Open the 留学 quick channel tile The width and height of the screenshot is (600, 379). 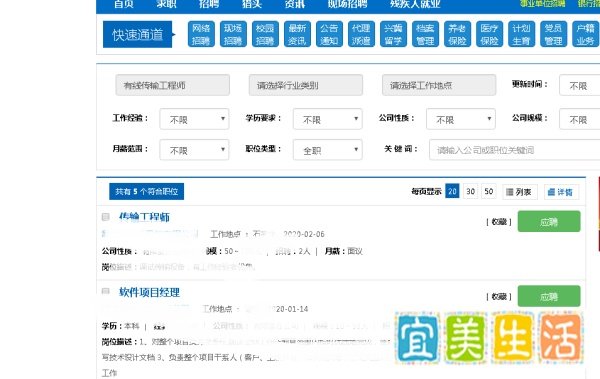point(393,34)
